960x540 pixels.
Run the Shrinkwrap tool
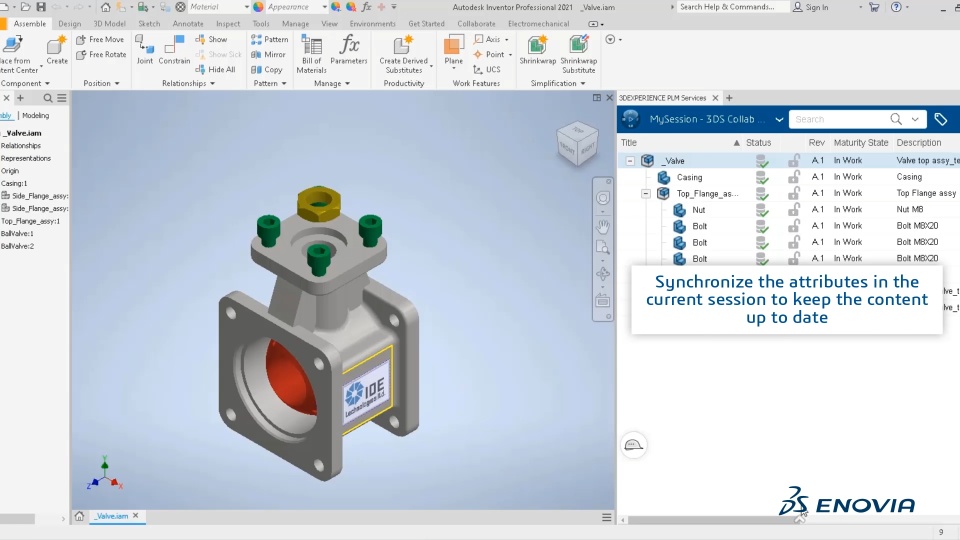click(x=538, y=49)
